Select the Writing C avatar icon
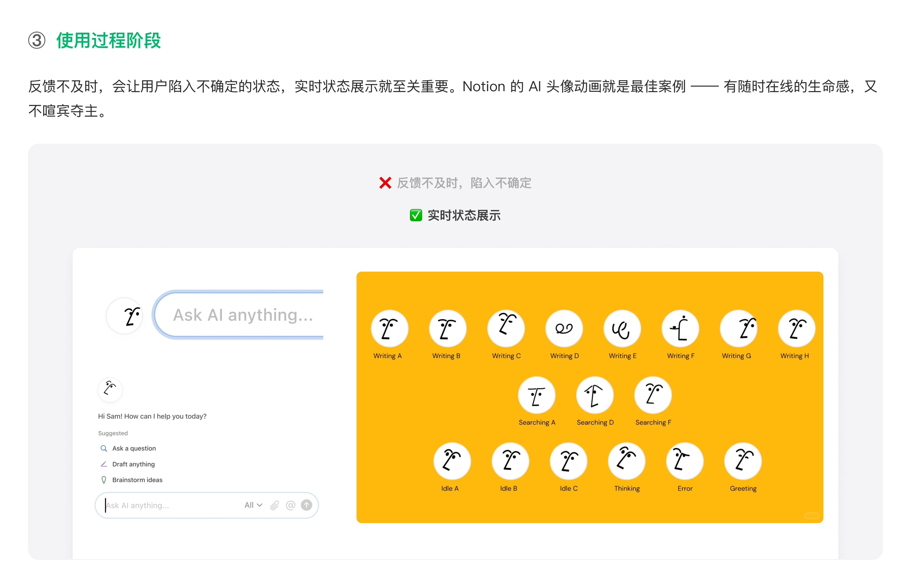Viewport: 911px width, 588px height. tap(506, 328)
